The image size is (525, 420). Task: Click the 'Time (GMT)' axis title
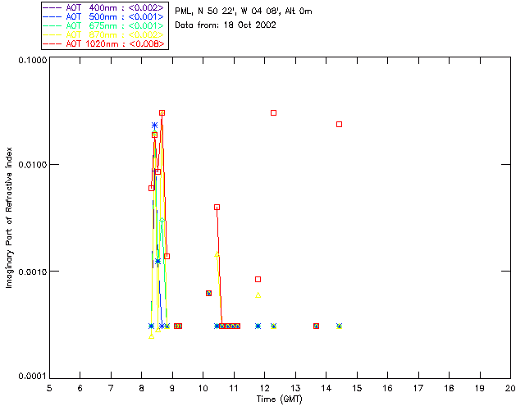tap(280, 399)
